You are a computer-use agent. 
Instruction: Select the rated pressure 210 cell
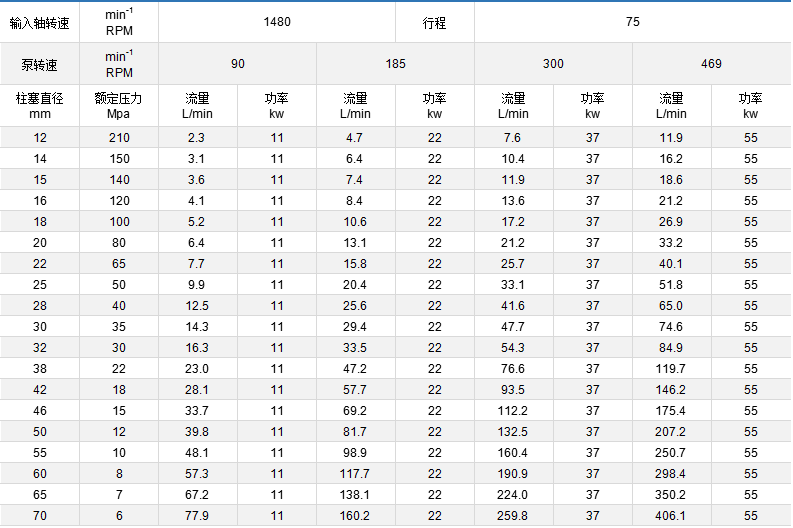[x=119, y=138]
